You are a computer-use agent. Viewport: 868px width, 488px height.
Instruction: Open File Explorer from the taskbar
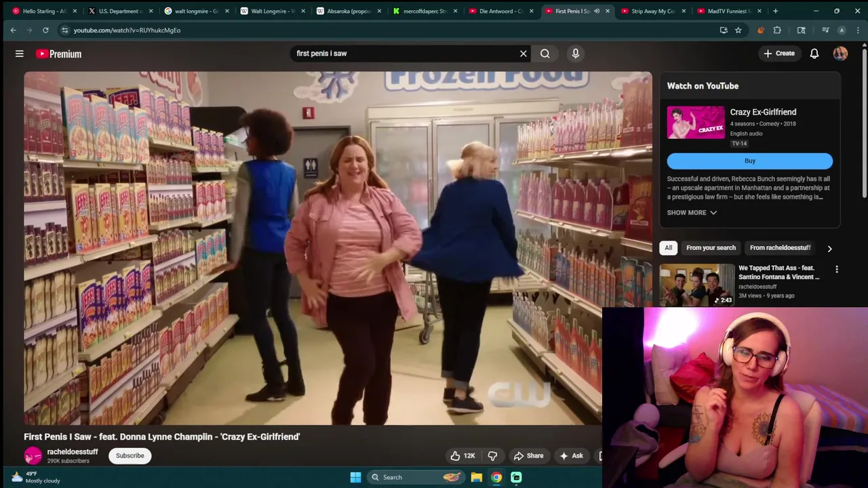tap(477, 477)
